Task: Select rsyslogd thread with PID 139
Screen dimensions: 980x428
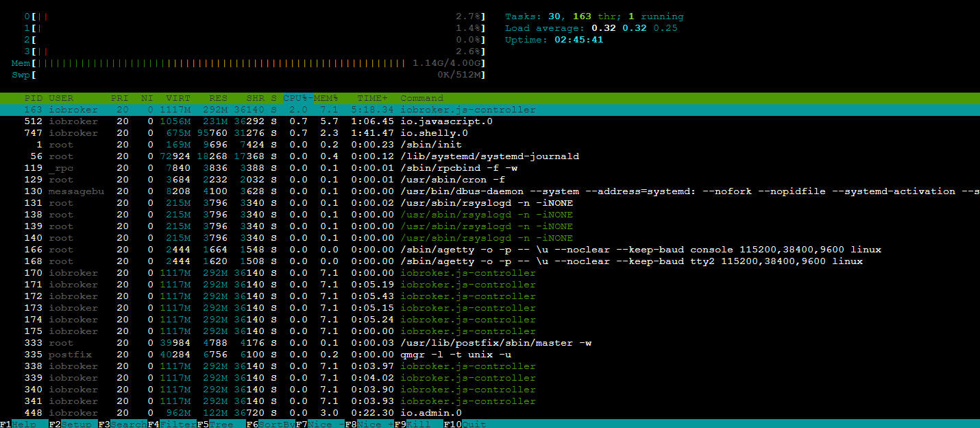Action: tap(490, 226)
